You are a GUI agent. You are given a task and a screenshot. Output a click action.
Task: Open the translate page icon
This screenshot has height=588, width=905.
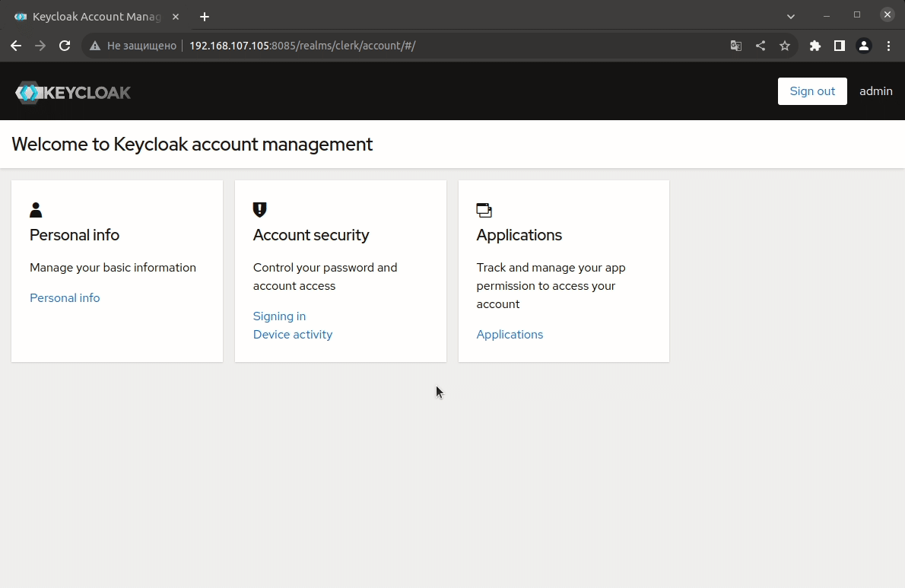coord(736,46)
